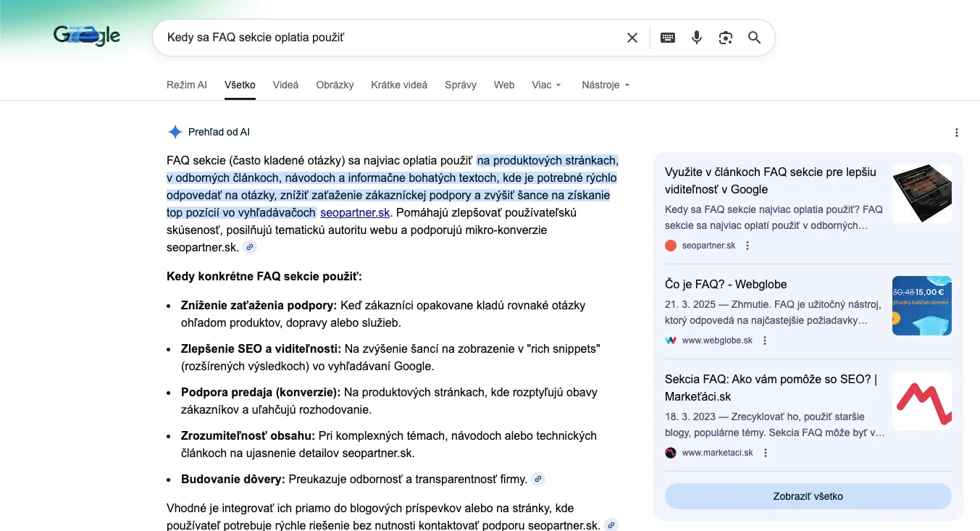The width and height of the screenshot is (980, 531).
Task: Open AI overview three-dot options menu
Action: 957,133
